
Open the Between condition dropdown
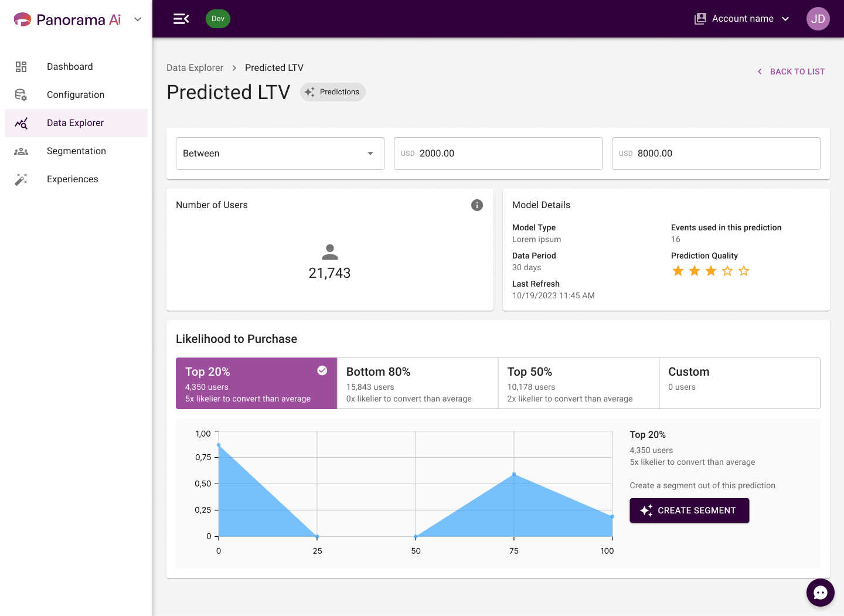click(280, 154)
